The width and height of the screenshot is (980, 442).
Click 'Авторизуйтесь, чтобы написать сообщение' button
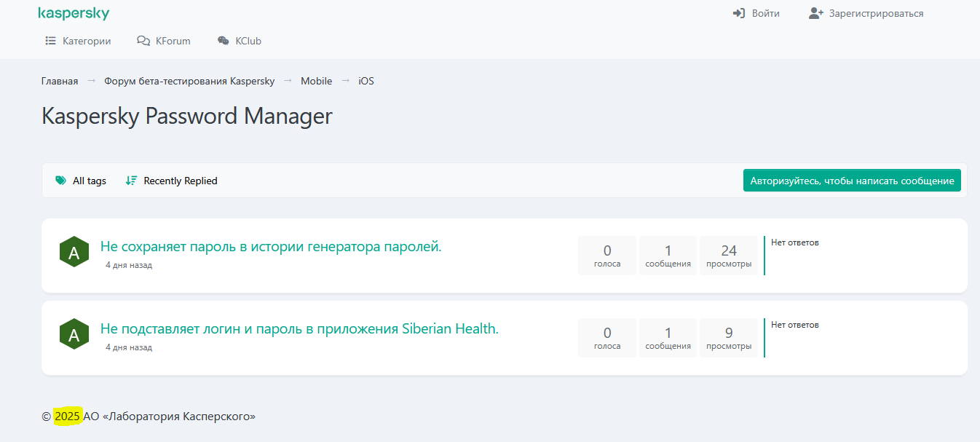[x=852, y=181]
